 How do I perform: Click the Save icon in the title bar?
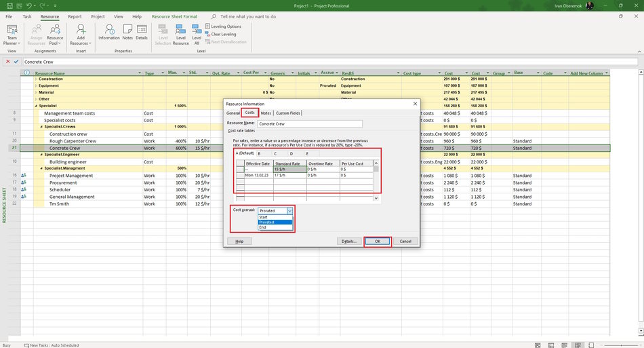pyautogui.click(x=9, y=5)
